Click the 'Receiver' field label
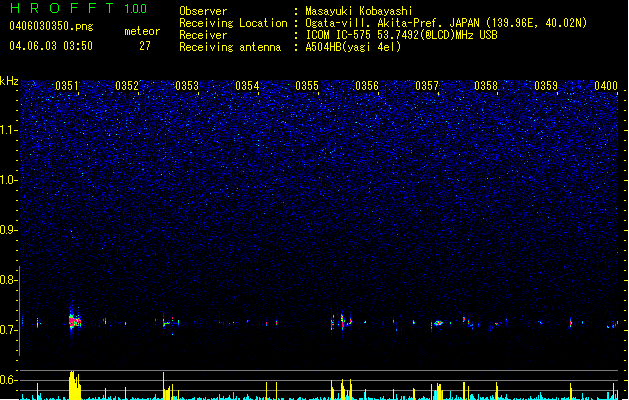629x400 pixels. (x=203, y=35)
